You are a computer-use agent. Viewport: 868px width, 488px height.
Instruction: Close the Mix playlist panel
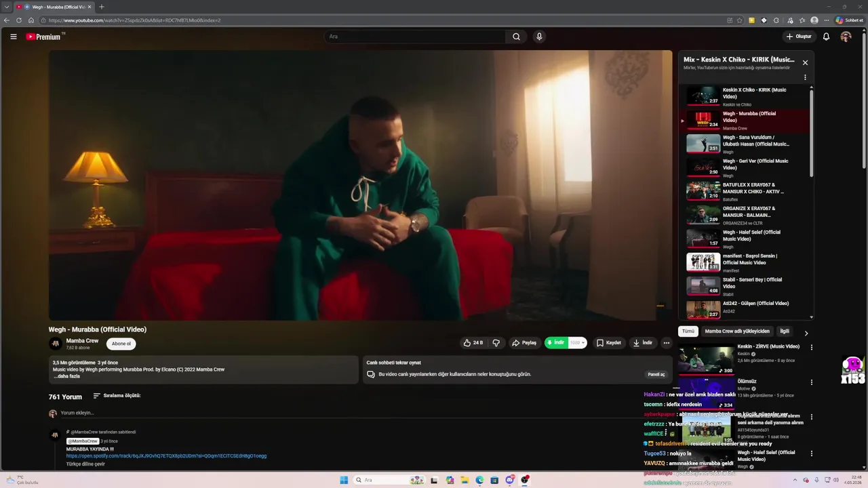(805, 62)
